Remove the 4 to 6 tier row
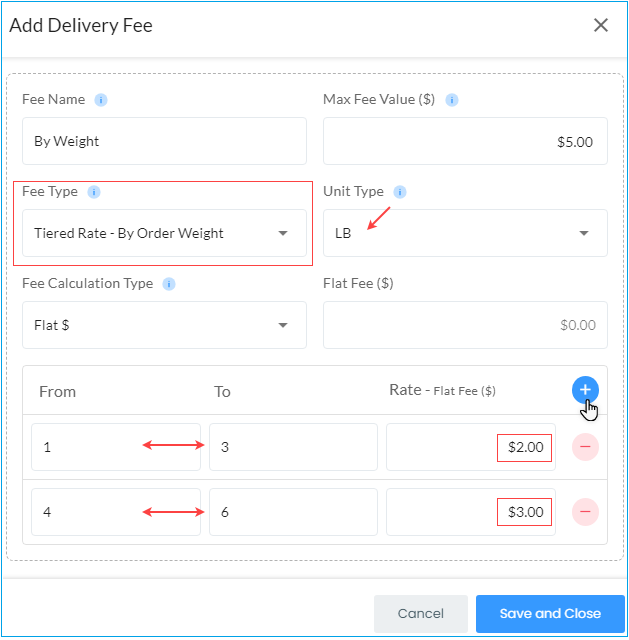 coord(585,511)
